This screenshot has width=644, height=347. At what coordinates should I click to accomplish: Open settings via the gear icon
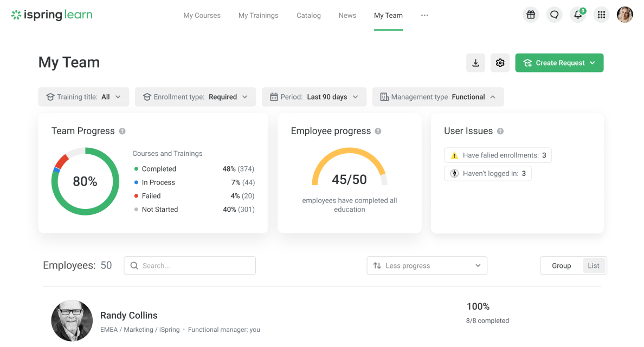click(x=500, y=63)
